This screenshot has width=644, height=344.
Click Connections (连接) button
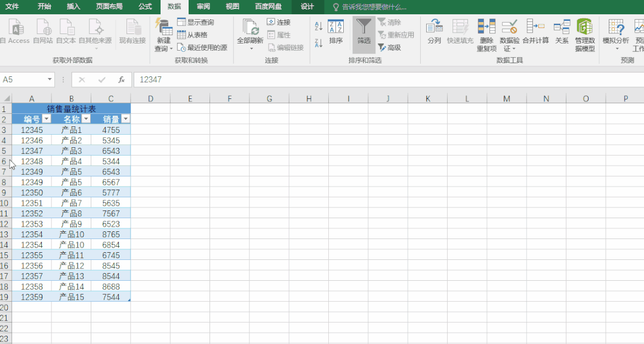tap(279, 22)
